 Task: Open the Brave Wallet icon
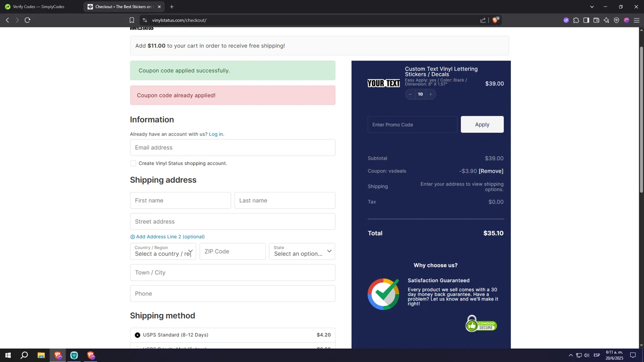(596, 20)
